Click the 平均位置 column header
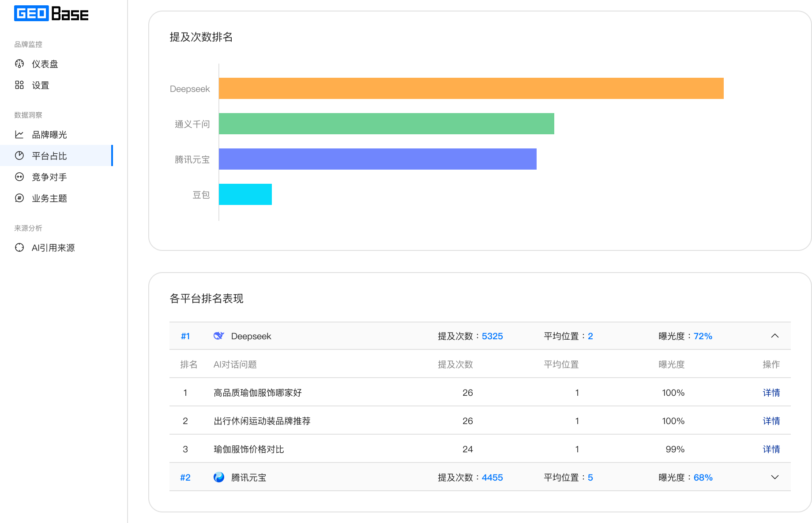This screenshot has height=523, width=812. 561,364
